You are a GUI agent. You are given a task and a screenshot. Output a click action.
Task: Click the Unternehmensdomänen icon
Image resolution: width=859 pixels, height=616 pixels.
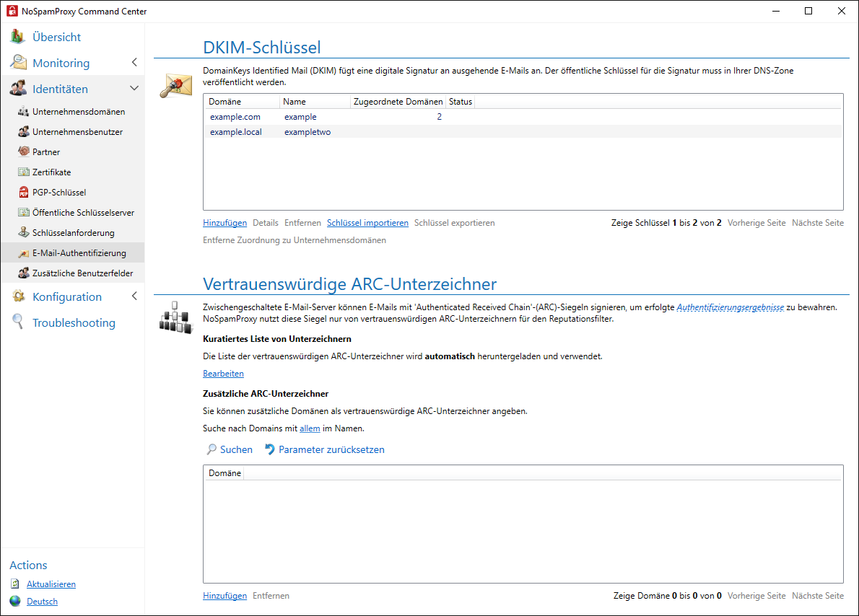(24, 112)
